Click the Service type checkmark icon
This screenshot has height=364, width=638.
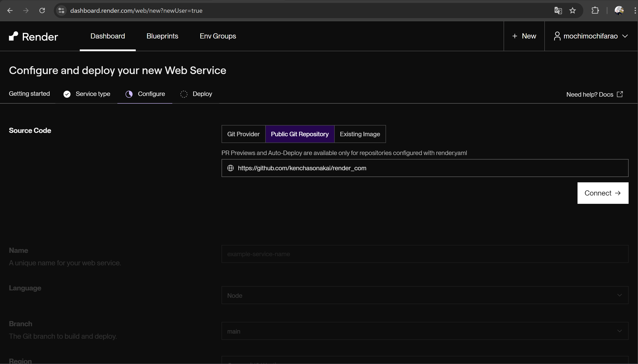(x=67, y=94)
